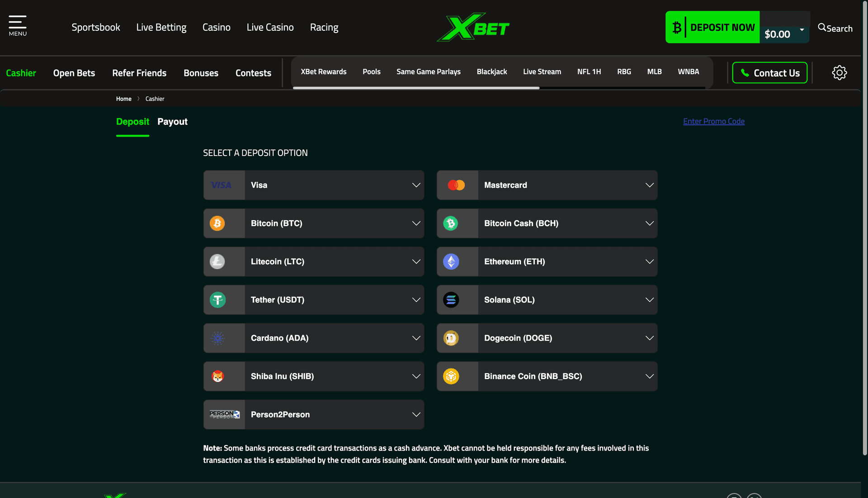
Task: Click the Shiba Inu coin icon
Action: (217, 376)
